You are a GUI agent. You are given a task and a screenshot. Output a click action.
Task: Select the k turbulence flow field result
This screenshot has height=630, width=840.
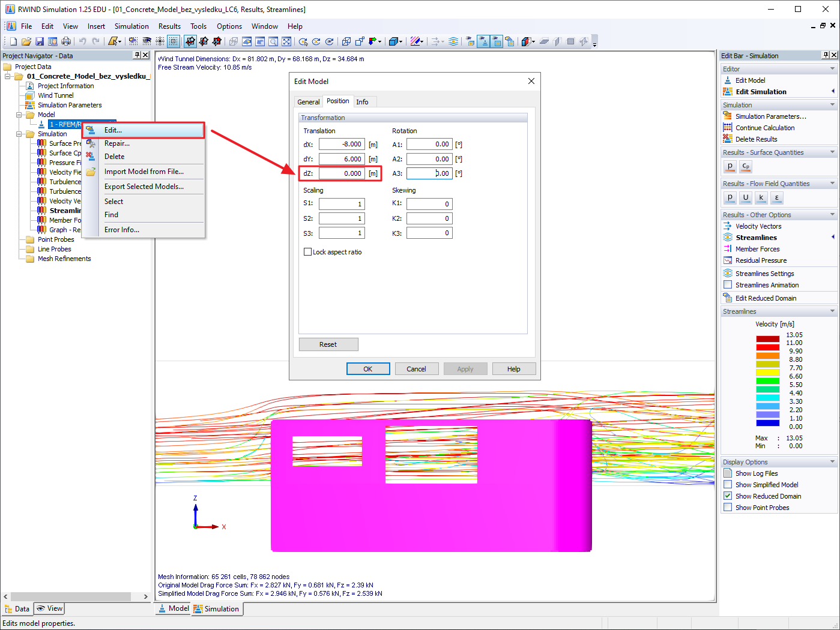coord(761,197)
